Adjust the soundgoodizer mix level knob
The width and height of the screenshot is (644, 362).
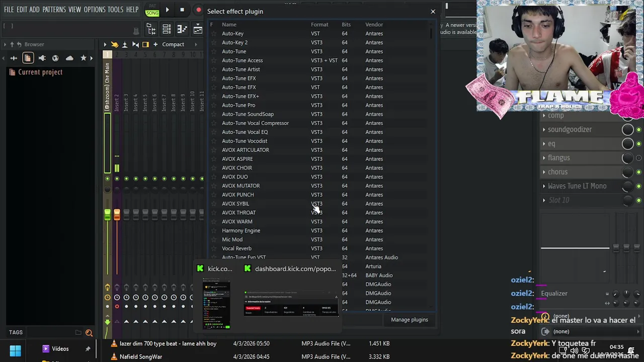tap(627, 130)
